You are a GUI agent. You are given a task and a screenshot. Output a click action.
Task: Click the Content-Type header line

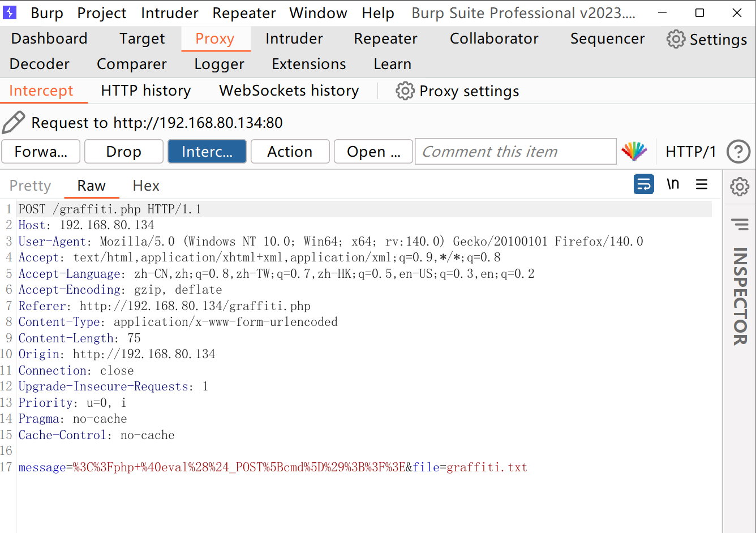tap(178, 322)
